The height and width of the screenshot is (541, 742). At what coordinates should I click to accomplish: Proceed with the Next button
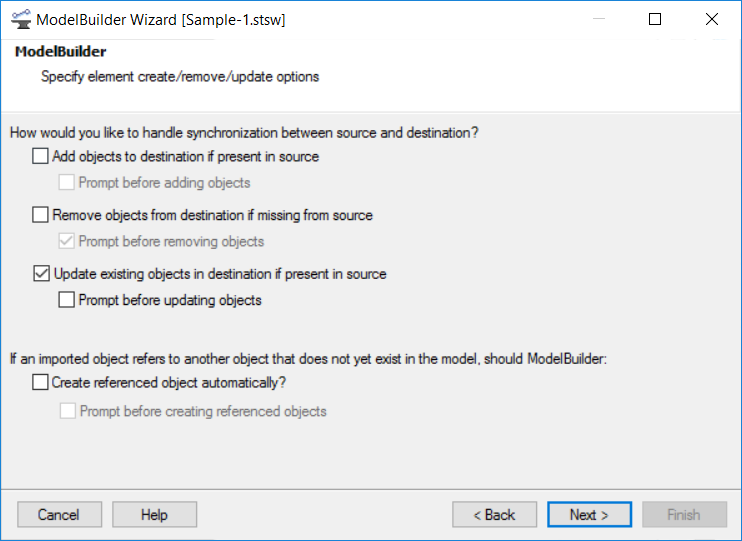pyautogui.click(x=590, y=514)
